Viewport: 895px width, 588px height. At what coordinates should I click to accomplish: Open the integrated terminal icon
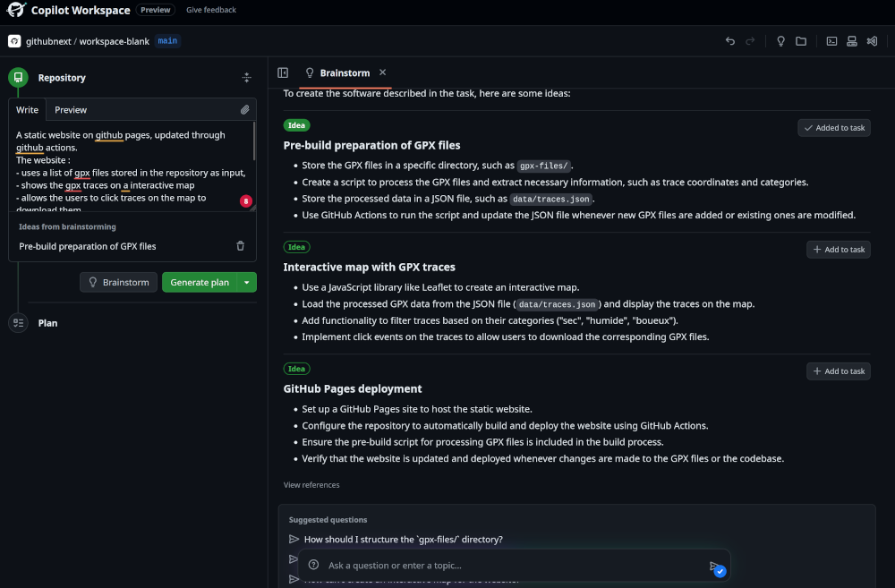[x=831, y=41]
